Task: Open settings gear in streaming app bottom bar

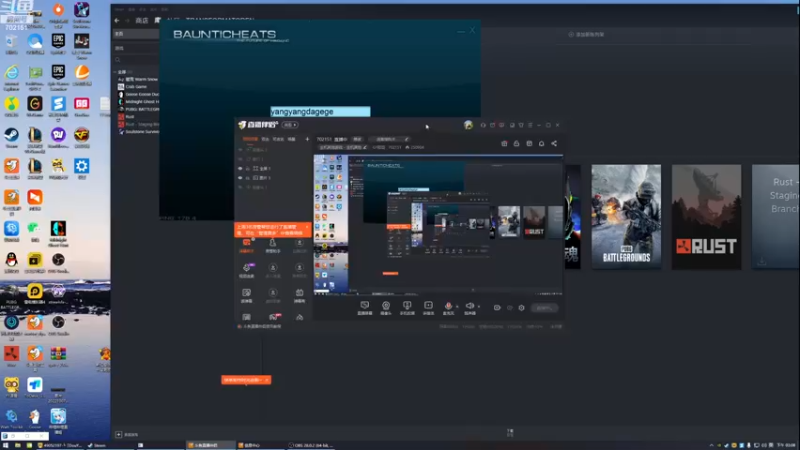Action: (521, 308)
